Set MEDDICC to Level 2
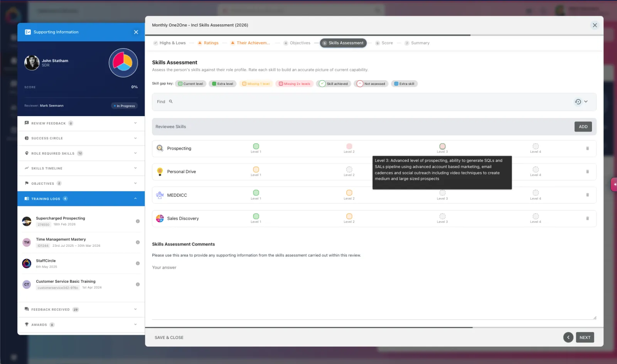This screenshot has width=617, height=364. tap(349, 193)
